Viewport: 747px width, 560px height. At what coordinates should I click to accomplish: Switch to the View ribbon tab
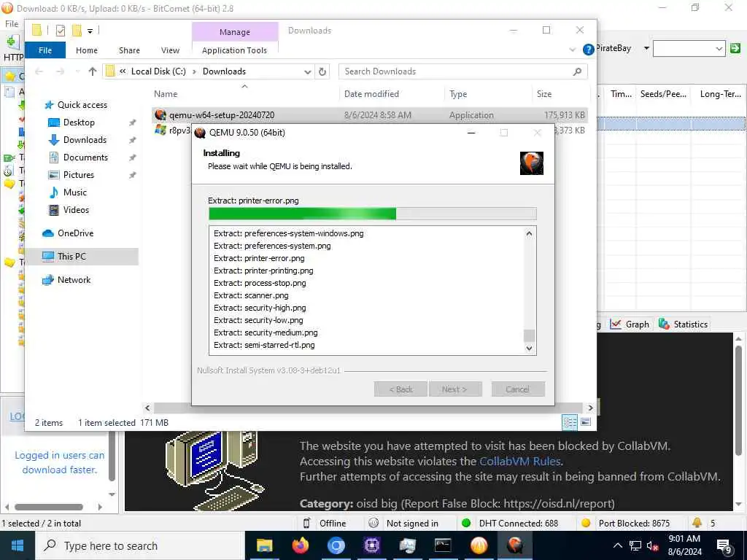[170, 50]
